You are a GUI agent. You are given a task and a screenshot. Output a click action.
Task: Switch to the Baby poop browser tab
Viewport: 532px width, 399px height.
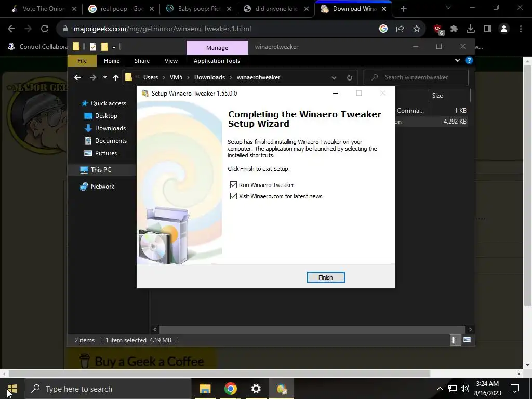199,9
